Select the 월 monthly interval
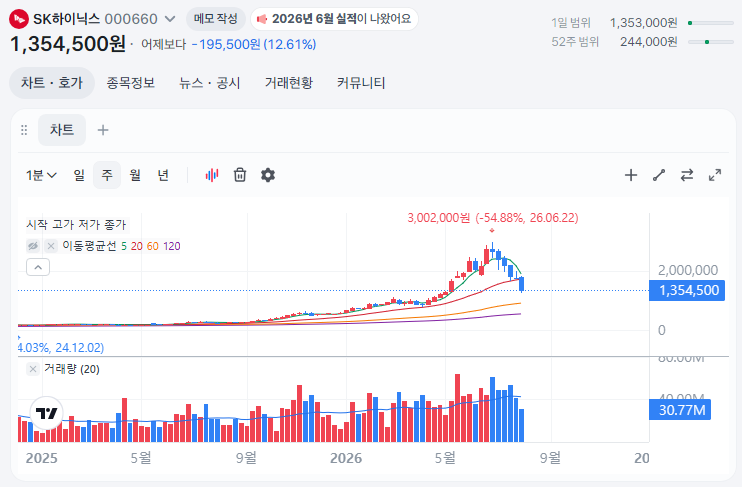 (135, 175)
